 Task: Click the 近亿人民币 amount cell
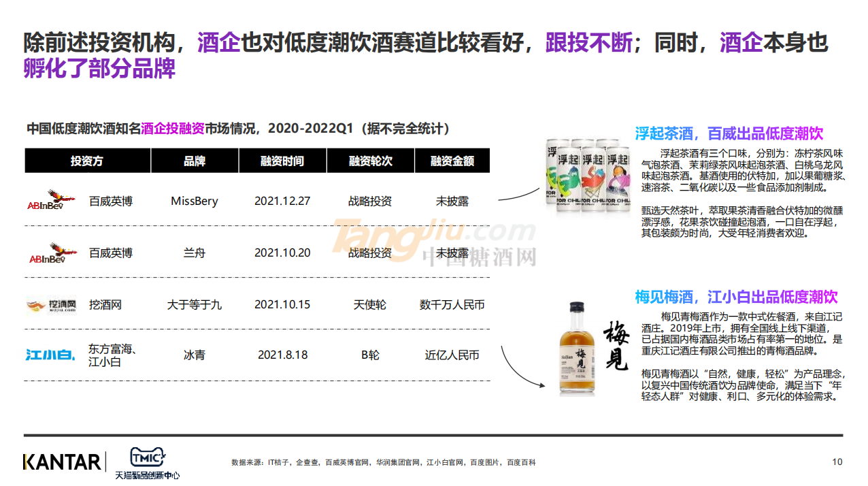452,355
